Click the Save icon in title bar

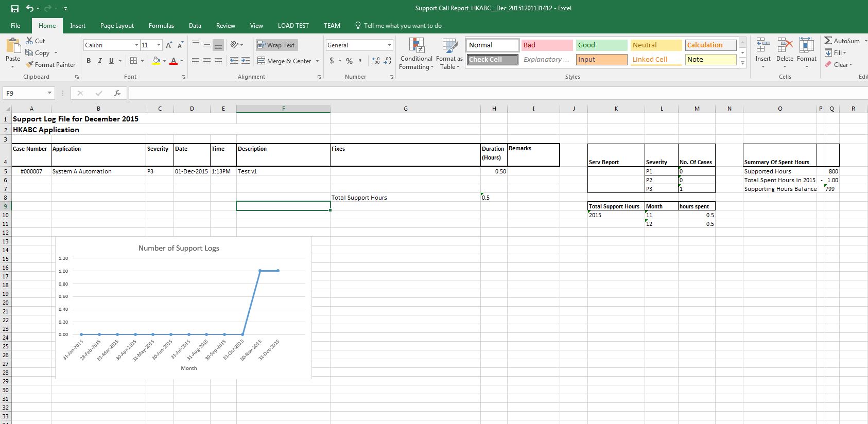click(15, 8)
